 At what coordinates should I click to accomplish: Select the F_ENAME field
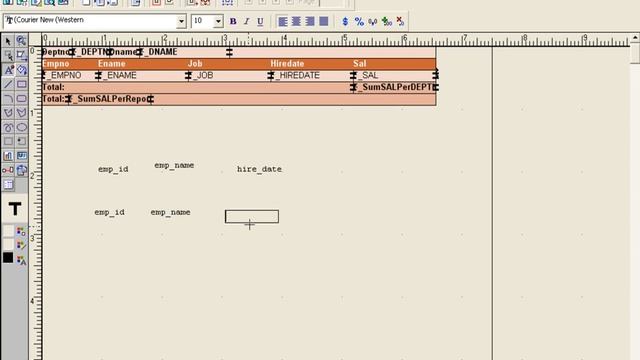tap(142, 76)
